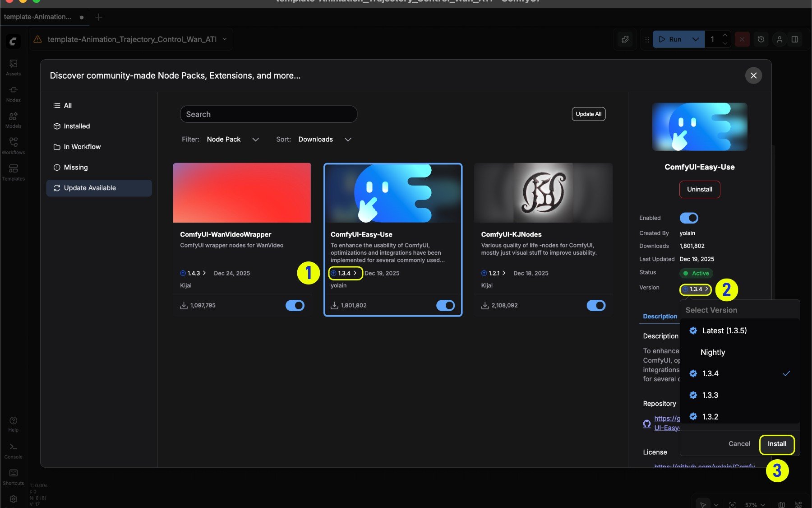Select the ComfyUI-WanVideoWrapper red thumbnail
Viewport: 812px width, 508px height.
coord(242,193)
